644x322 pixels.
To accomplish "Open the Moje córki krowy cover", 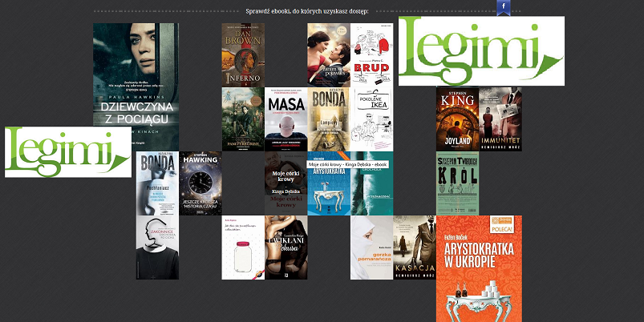I will [286, 183].
